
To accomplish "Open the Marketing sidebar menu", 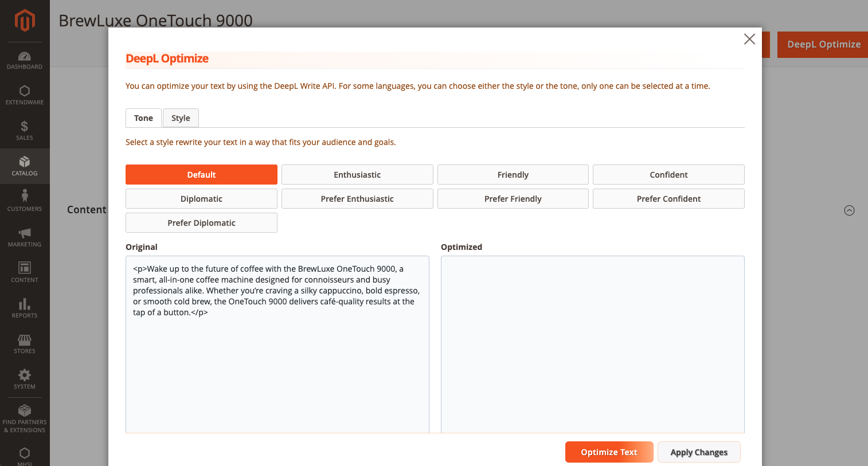I will (x=25, y=237).
